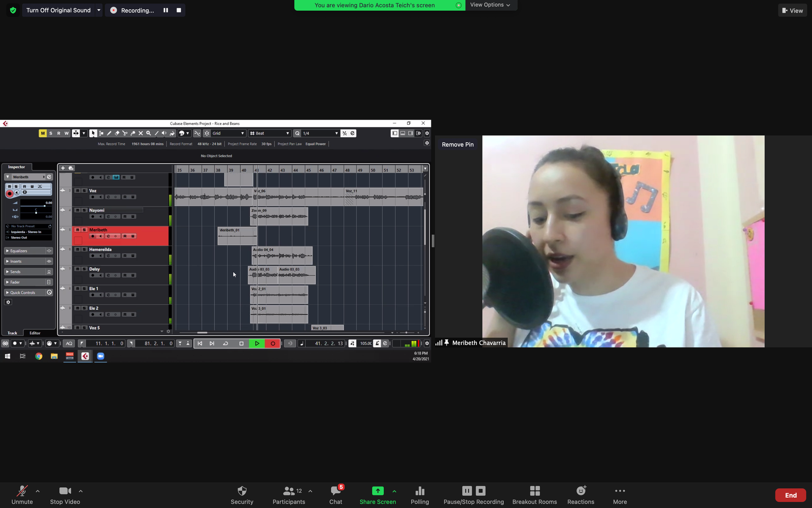This screenshot has width=812, height=508.
Task: Click the Add Track plus icon
Action: [x=63, y=168]
